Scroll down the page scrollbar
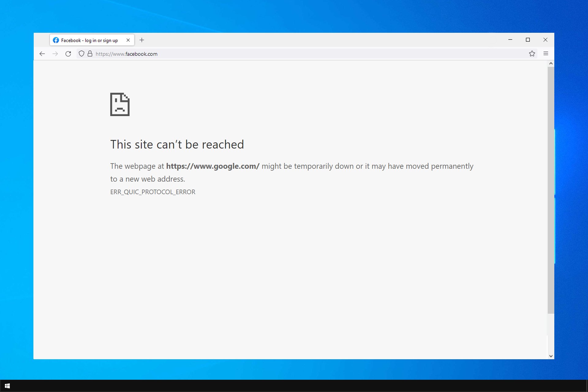Image resolution: width=588 pixels, height=392 pixels. [551, 355]
